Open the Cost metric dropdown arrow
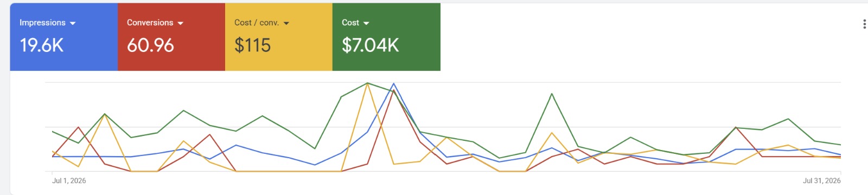 tap(366, 23)
